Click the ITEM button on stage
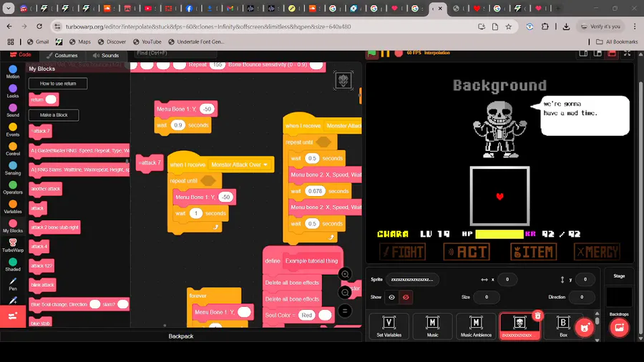The image size is (644, 362). 533,252
